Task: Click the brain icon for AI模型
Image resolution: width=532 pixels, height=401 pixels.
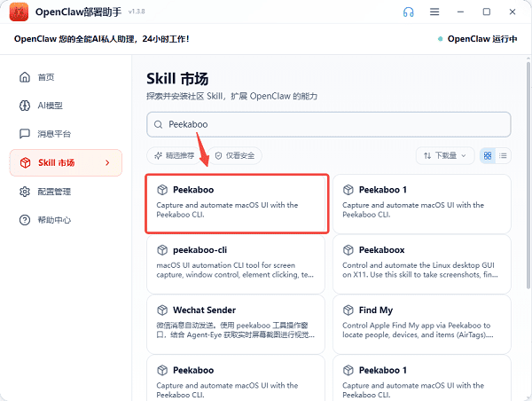Action: pyautogui.click(x=25, y=106)
